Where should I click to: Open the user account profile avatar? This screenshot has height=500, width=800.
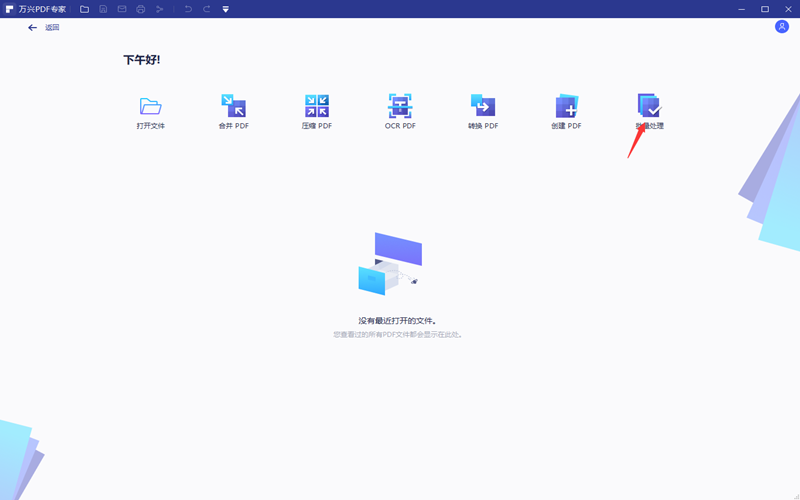click(781, 27)
